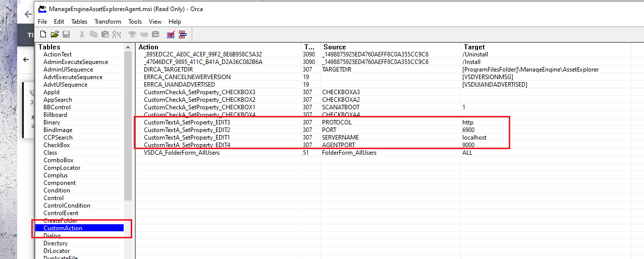Click the Cut scissors toolbar icon

82,34
